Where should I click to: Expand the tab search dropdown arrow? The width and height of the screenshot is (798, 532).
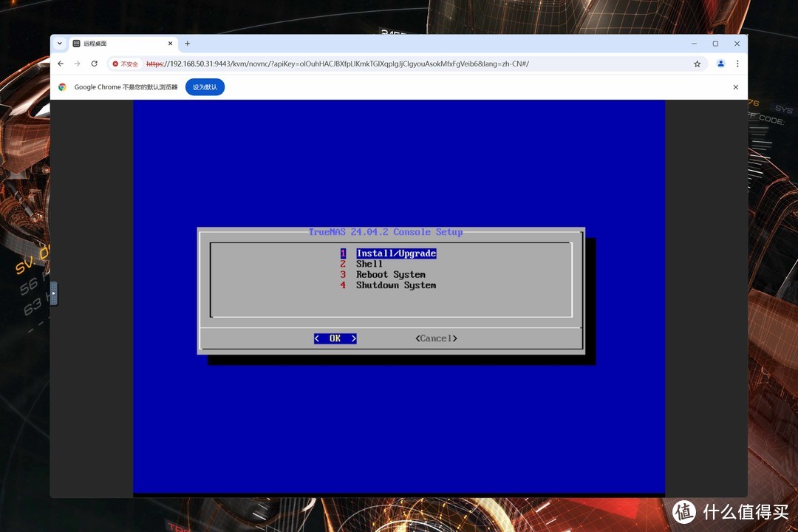point(60,44)
